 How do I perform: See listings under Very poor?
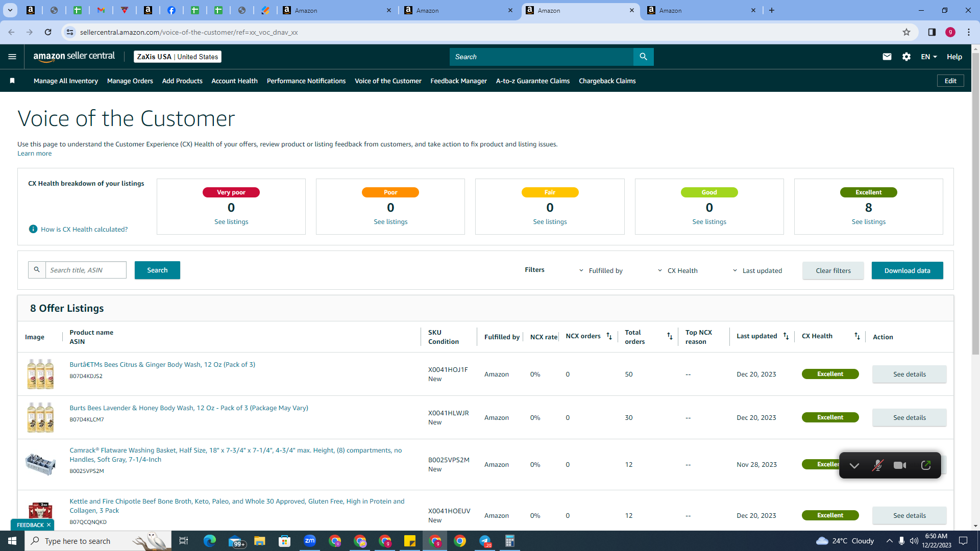(231, 221)
